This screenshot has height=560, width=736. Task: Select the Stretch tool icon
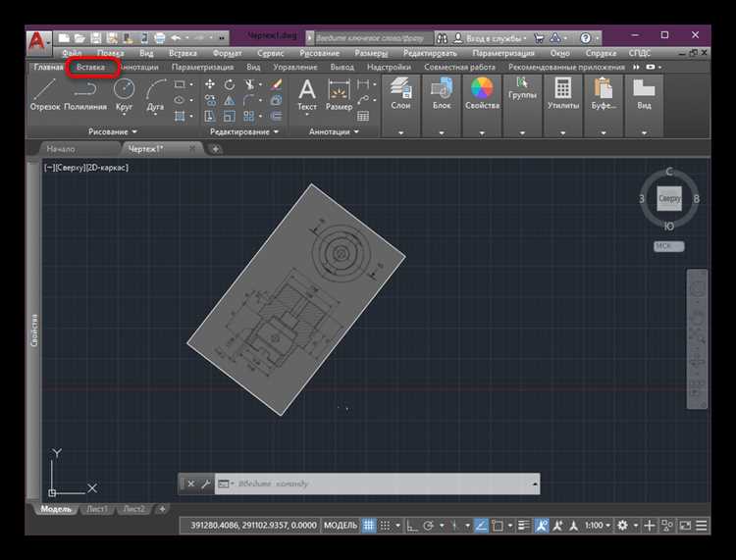(x=210, y=116)
